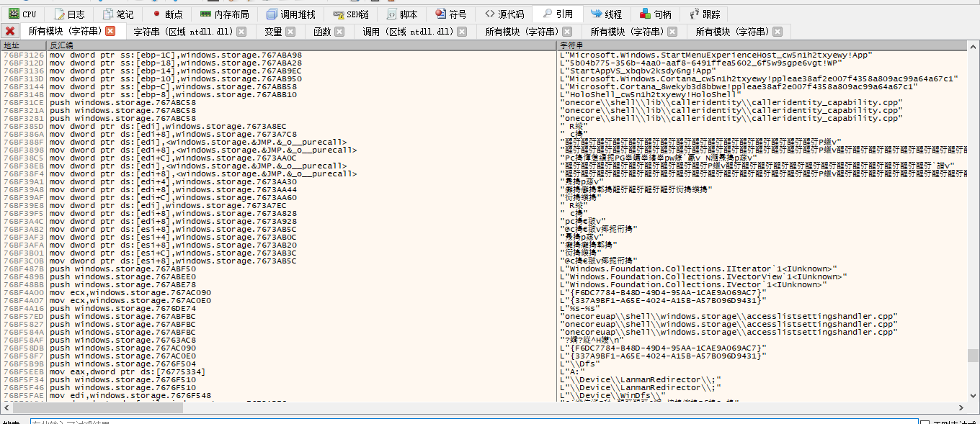Image resolution: width=980 pixels, height=424 pixels.
Task: Close the active 所有模块 (字符串) tab via red X
Action: 110,31
